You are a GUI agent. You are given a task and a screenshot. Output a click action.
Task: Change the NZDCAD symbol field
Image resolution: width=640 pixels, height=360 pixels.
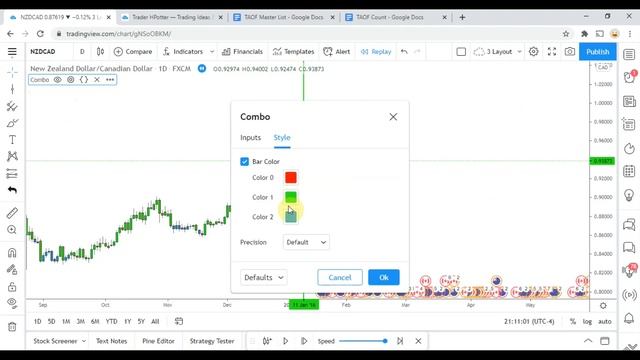(x=43, y=52)
